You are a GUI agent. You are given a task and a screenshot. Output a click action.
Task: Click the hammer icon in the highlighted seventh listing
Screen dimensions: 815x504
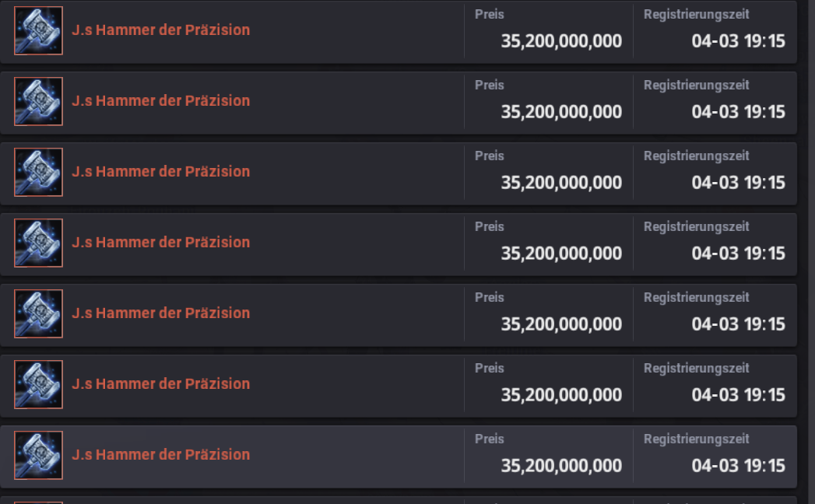(38, 455)
